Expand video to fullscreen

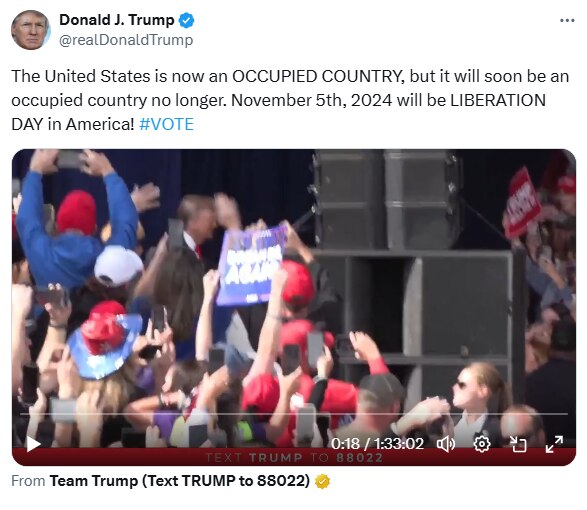(x=554, y=444)
